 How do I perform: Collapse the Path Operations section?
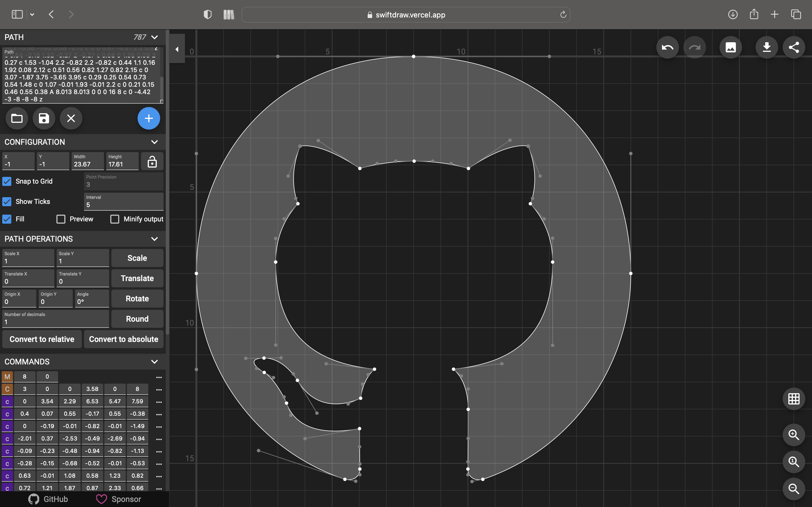click(154, 239)
